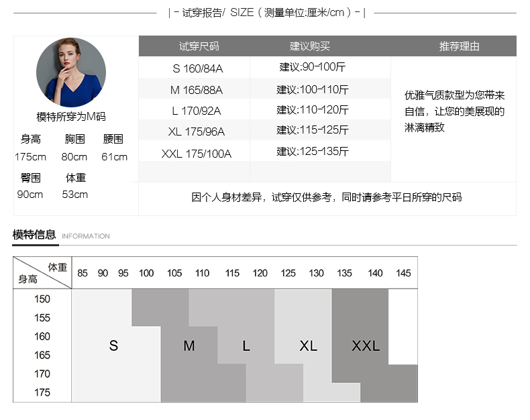
Task: Select weight 145 in the chart header
Action: [403, 273]
